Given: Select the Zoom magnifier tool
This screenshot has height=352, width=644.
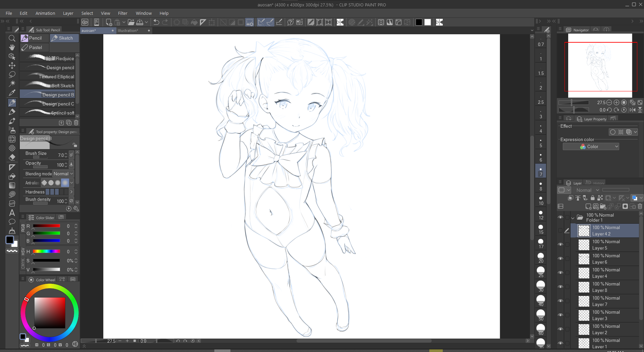Looking at the screenshot, I should pyautogui.click(x=12, y=38).
